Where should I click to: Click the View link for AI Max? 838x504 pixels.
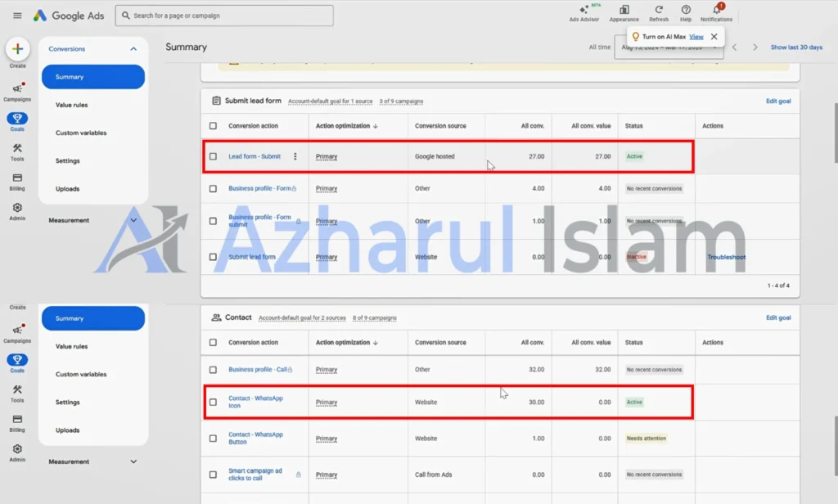click(x=696, y=37)
